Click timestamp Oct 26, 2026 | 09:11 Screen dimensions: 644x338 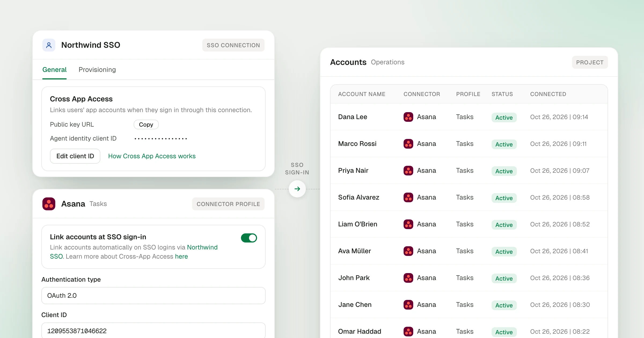[x=558, y=144]
